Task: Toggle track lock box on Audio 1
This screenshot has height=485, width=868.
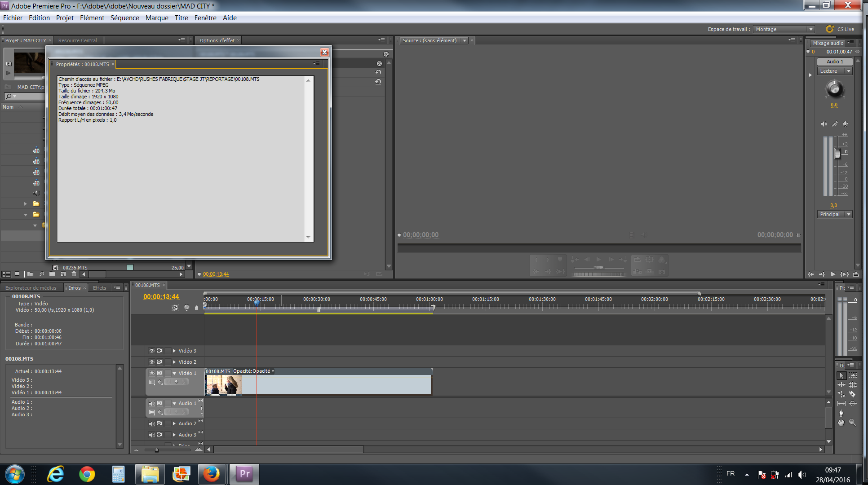Action: pyautogui.click(x=168, y=403)
